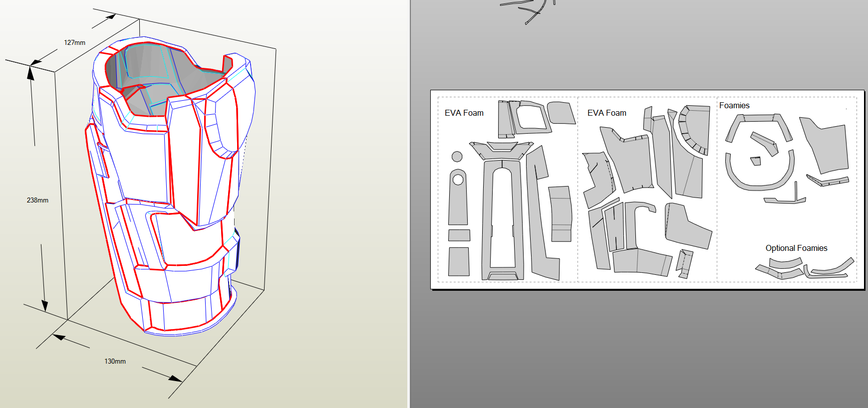Select the Foamies page label

734,105
